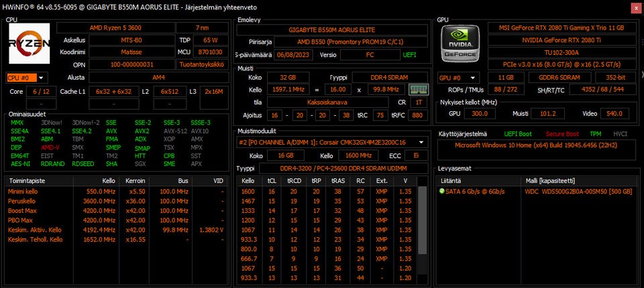Open the CPU #0 selector dropdown
Viewport: 644px width, 288px height.
pyautogui.click(x=27, y=78)
